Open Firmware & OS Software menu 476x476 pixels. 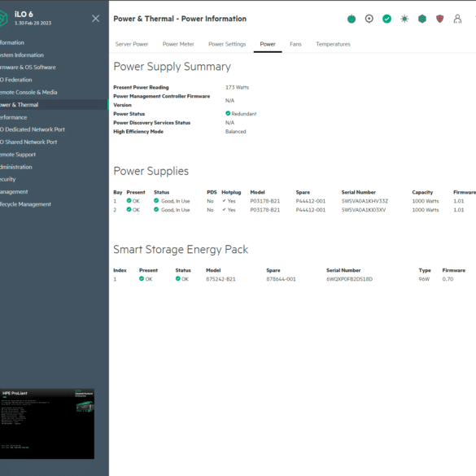pos(28,67)
